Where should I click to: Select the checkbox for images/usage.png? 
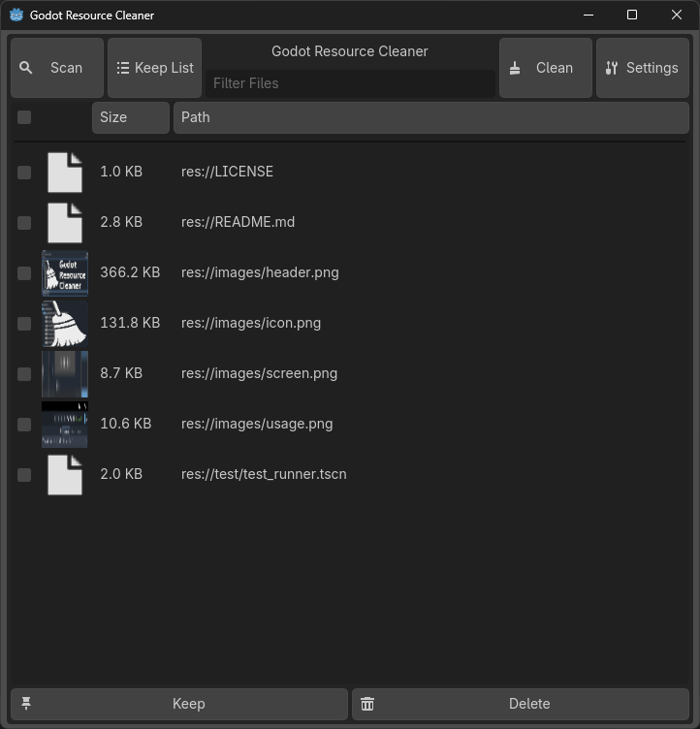24,425
